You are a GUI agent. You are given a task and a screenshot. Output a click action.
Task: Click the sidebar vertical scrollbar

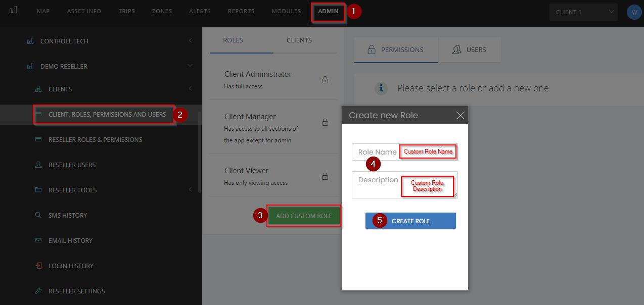200,151
